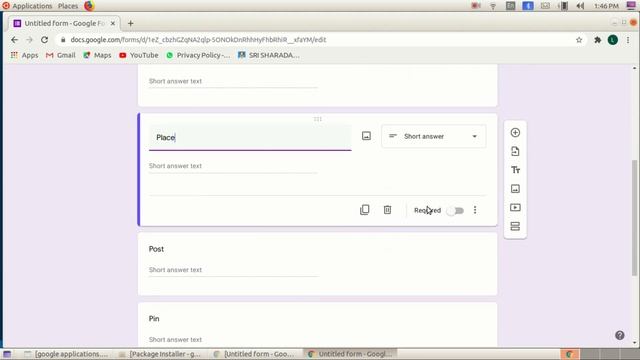Image resolution: width=640 pixels, height=360 pixels.
Task: Open the Maps bookmark
Action: click(97, 55)
